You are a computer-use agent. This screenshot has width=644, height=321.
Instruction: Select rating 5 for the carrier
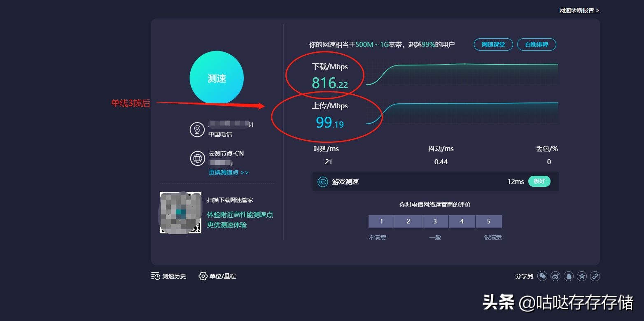pyautogui.click(x=488, y=221)
